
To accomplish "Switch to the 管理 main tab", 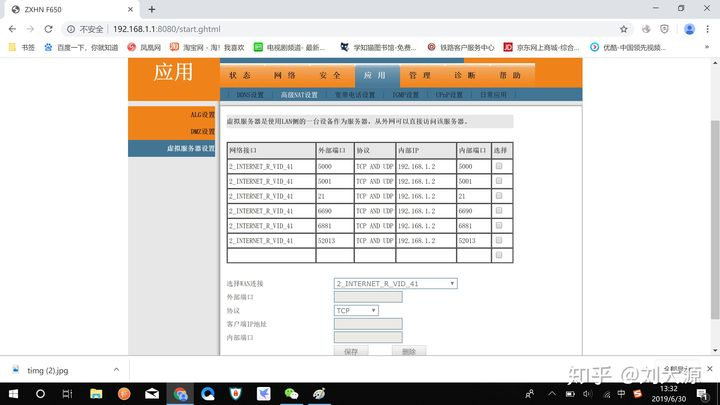I will tap(420, 75).
